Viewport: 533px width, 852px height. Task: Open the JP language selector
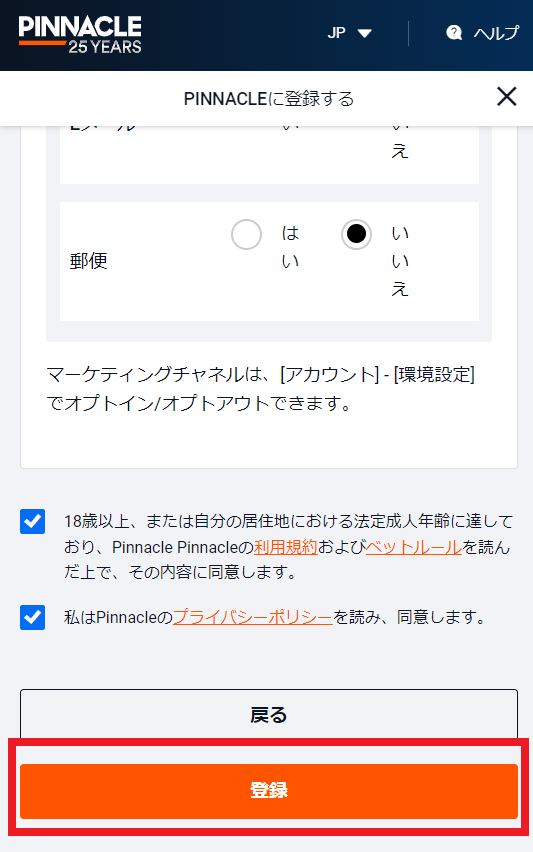349,33
